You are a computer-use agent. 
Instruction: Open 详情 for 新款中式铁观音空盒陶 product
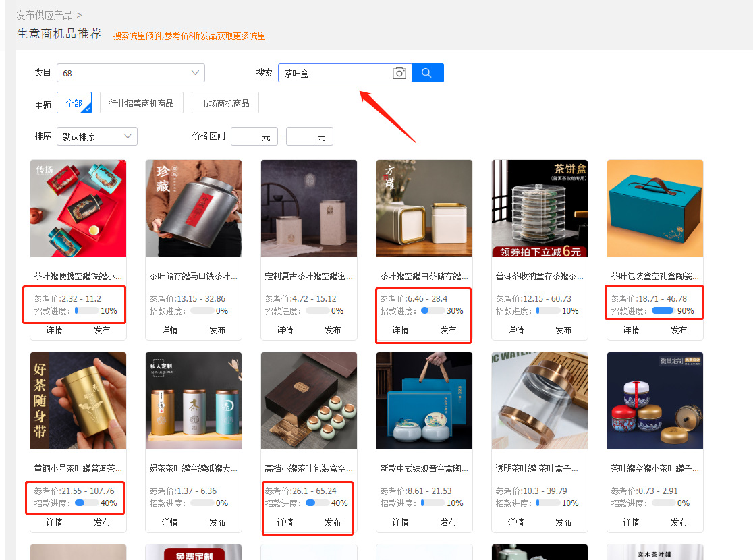[x=400, y=522]
